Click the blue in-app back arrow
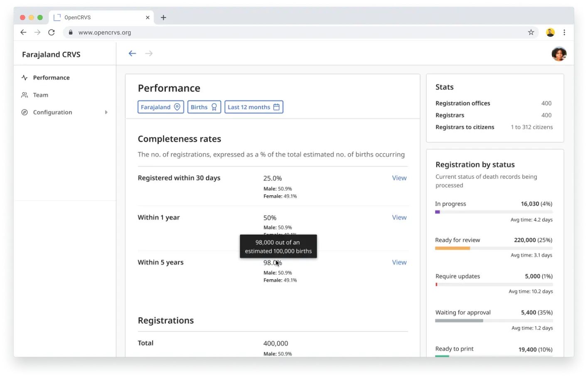Viewport: 588px width, 378px height. click(133, 54)
